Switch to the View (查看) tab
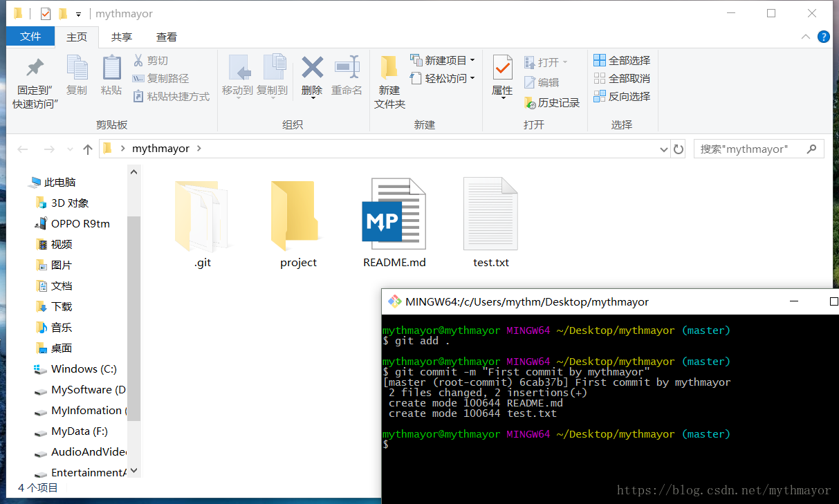The width and height of the screenshot is (839, 504). click(167, 37)
